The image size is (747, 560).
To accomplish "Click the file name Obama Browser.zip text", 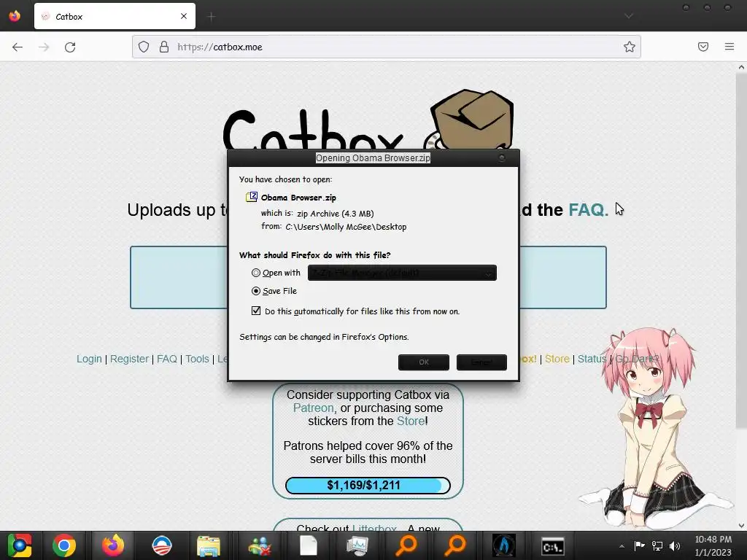I will tap(298, 198).
